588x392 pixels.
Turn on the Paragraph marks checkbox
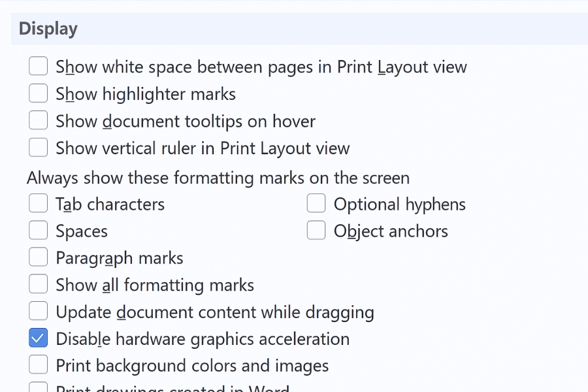coord(39,258)
